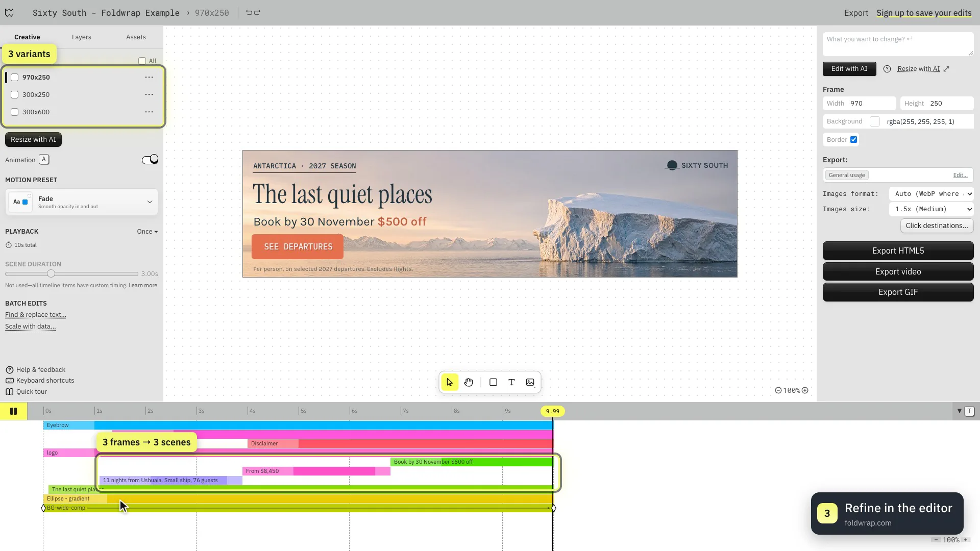980x551 pixels.
Task: Open the Images format dropdown
Action: pyautogui.click(x=932, y=194)
